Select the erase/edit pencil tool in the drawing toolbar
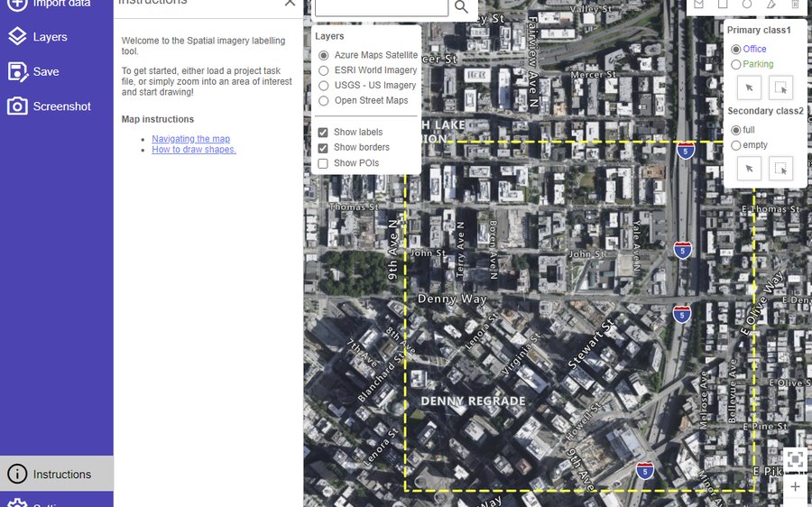Viewport: 812px width, 507px height. (x=771, y=5)
